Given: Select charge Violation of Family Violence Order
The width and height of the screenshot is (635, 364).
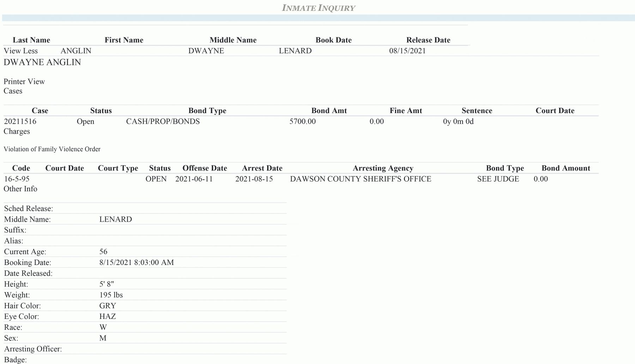Looking at the screenshot, I should click(52, 149).
